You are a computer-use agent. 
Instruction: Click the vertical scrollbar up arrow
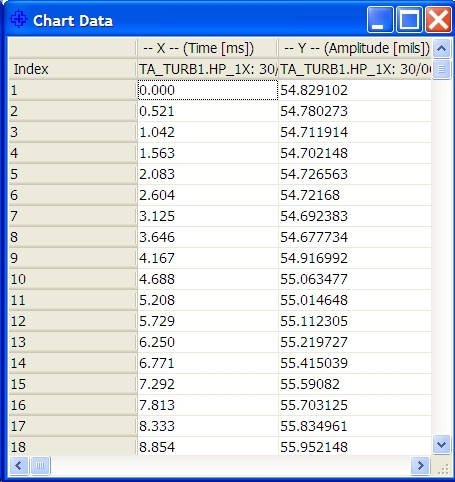click(x=442, y=49)
